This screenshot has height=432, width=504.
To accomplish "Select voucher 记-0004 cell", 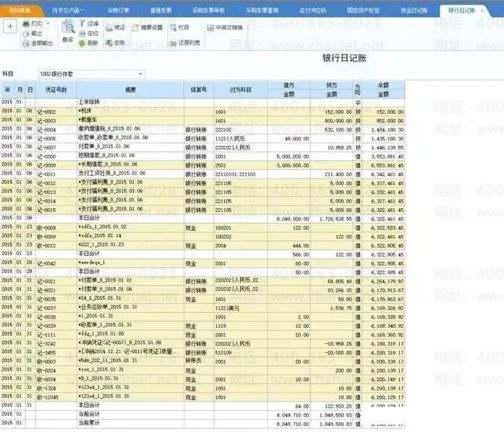I will (56, 130).
